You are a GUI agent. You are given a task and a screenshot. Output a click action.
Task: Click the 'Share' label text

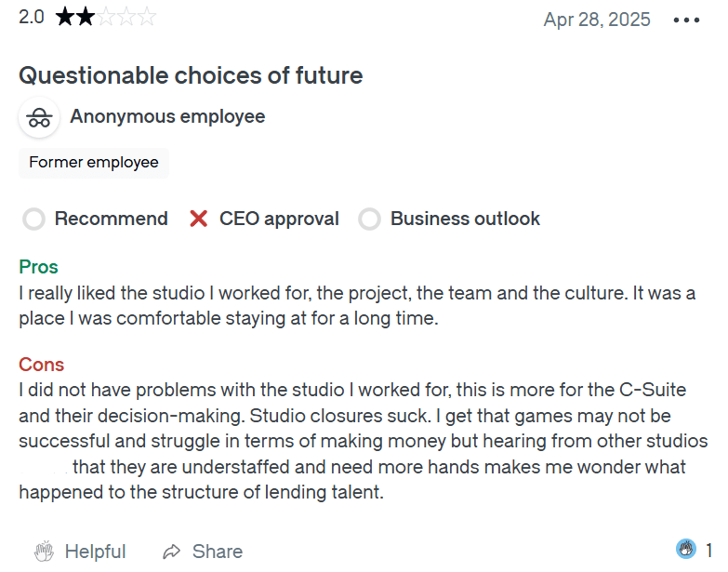[x=217, y=552]
